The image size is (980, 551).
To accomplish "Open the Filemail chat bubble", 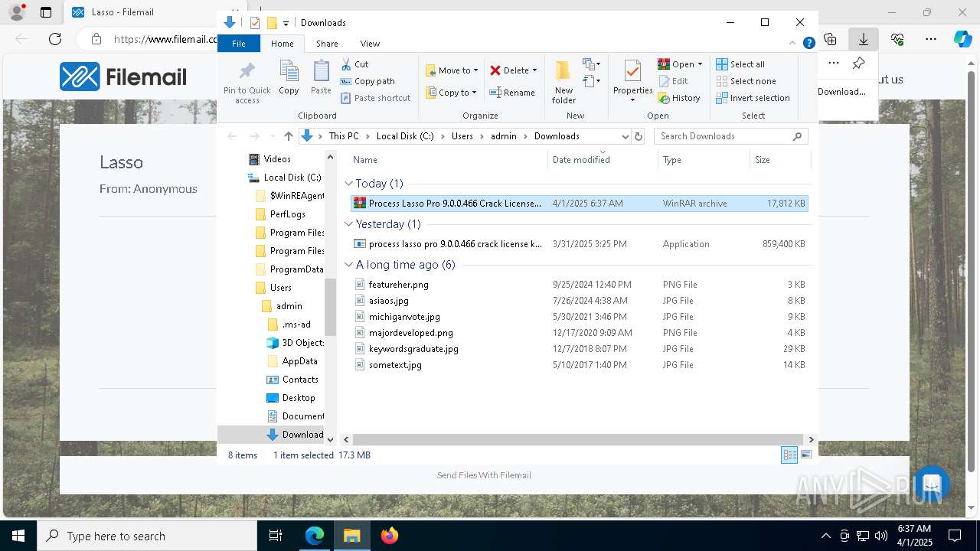I will (932, 484).
